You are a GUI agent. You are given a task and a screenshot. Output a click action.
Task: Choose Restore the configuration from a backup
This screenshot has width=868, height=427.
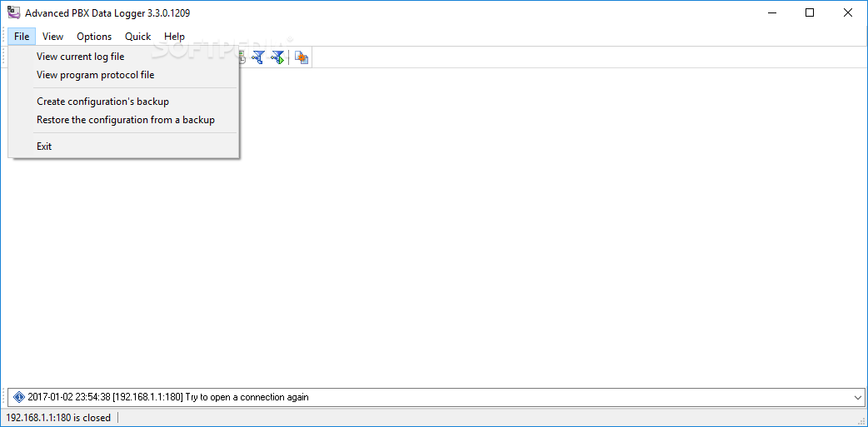pos(124,120)
